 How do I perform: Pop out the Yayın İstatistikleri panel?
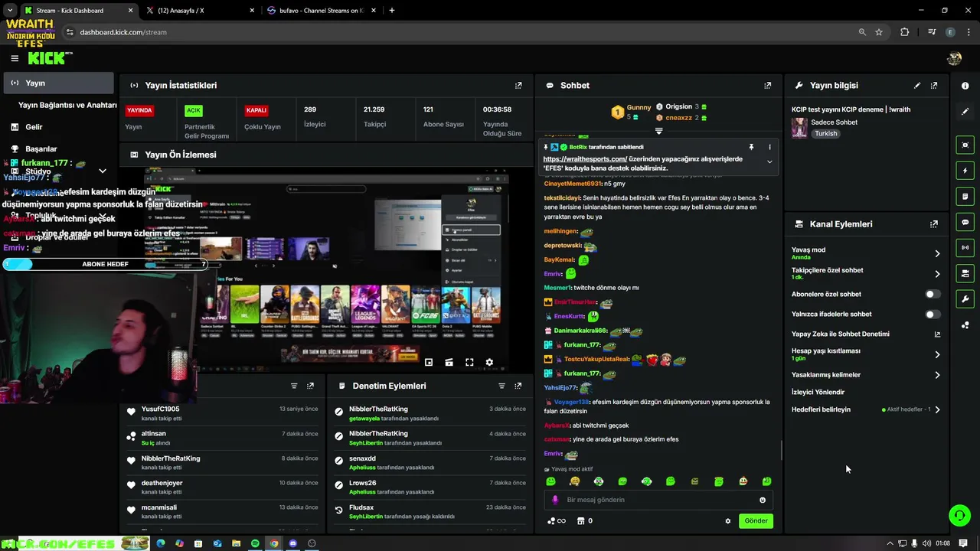(518, 86)
